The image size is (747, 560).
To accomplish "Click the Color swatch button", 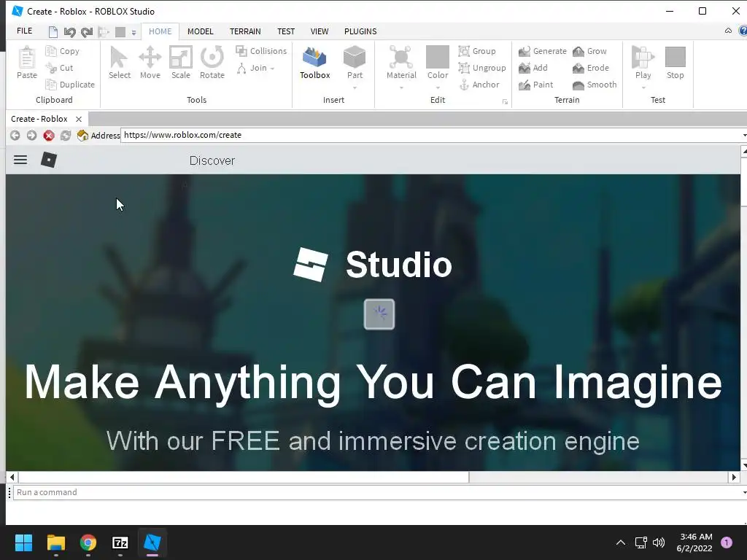I will click(438, 57).
